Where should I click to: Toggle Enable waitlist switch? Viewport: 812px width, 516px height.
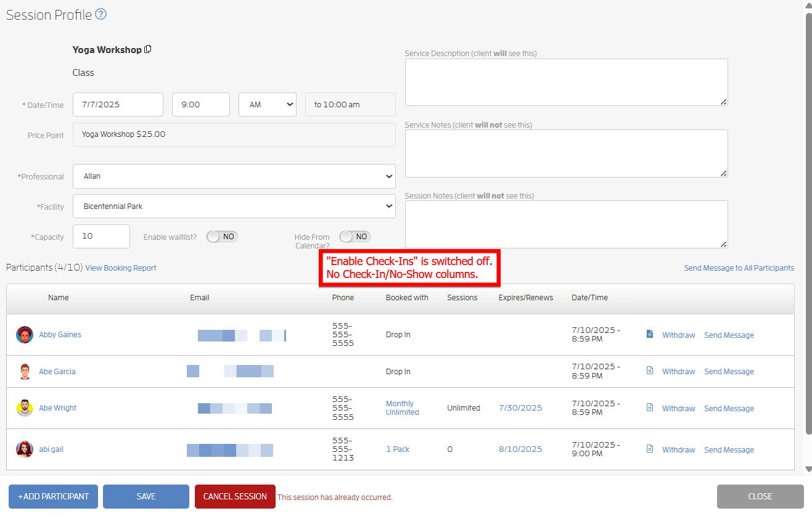point(222,237)
